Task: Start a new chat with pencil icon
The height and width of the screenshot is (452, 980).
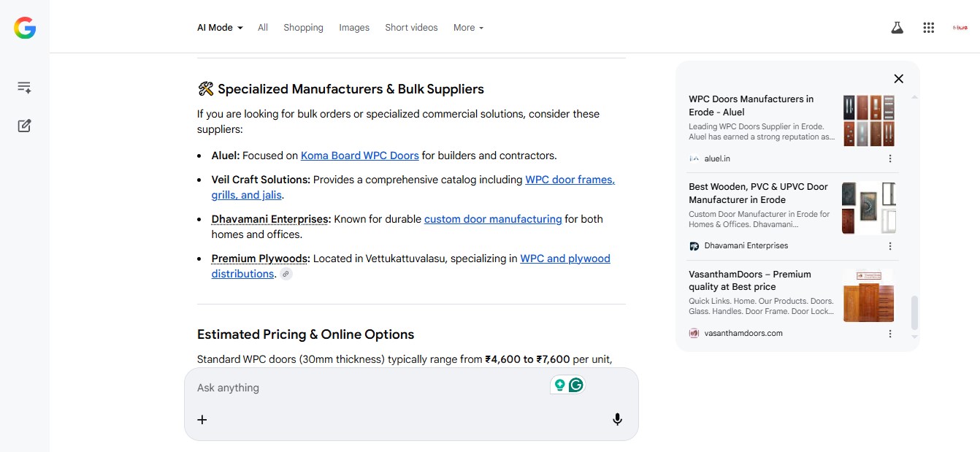Action: click(x=24, y=126)
